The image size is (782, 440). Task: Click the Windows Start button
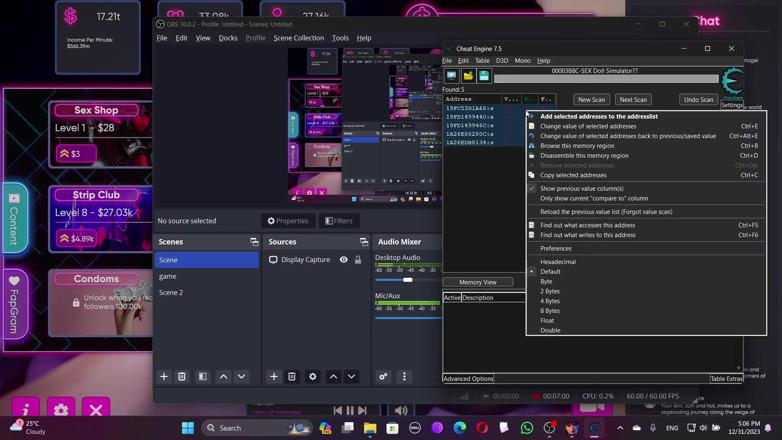(x=188, y=428)
